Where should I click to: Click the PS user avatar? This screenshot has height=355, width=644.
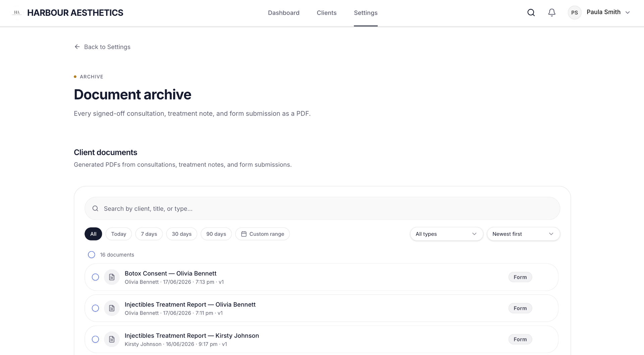575,12
